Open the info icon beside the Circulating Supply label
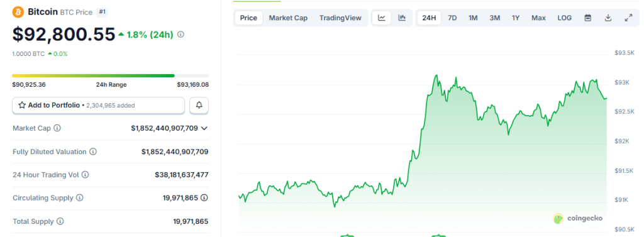This screenshot has width=644, height=237. click(x=80, y=197)
